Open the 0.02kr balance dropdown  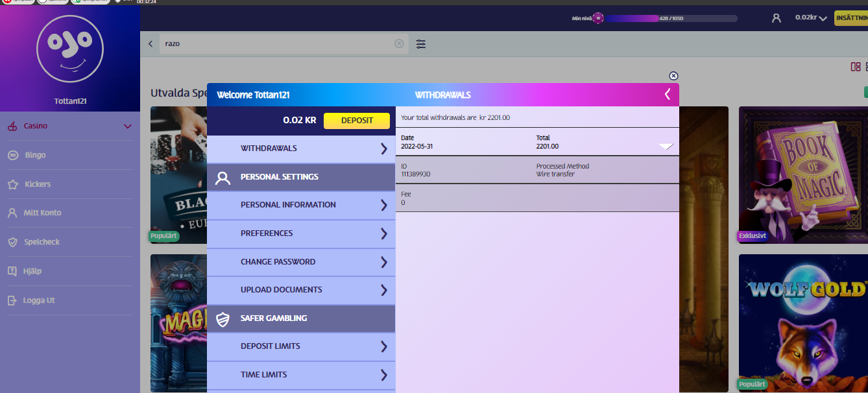[x=811, y=18]
